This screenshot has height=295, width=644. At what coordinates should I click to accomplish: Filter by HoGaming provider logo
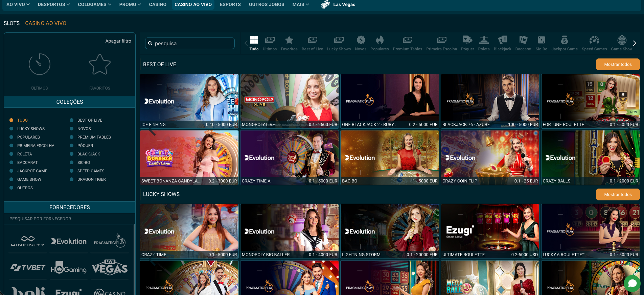point(69,268)
